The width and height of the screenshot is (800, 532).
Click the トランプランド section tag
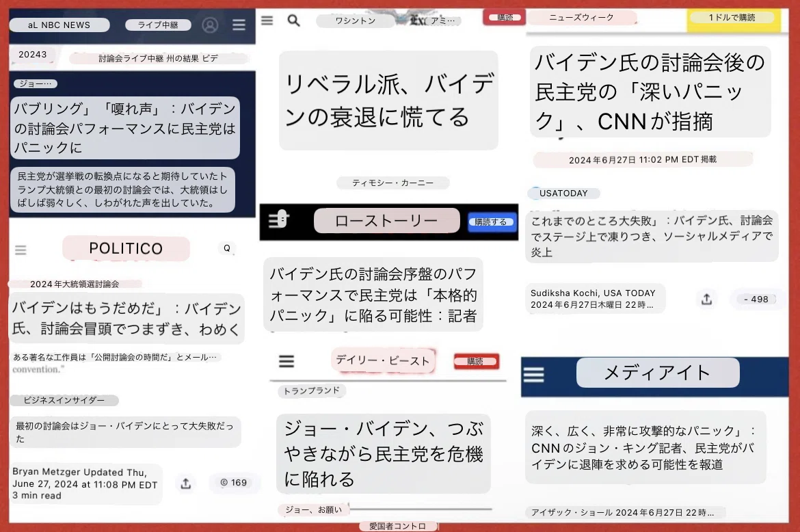pos(312,390)
